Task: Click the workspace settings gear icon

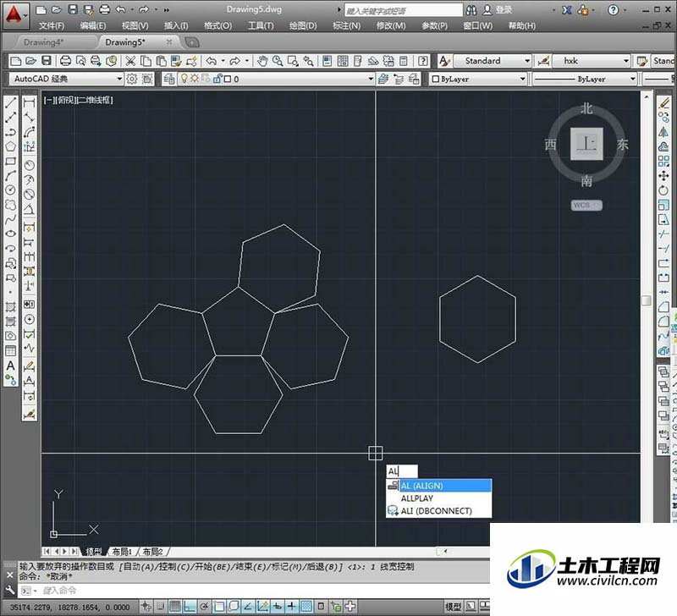Action: point(132,79)
